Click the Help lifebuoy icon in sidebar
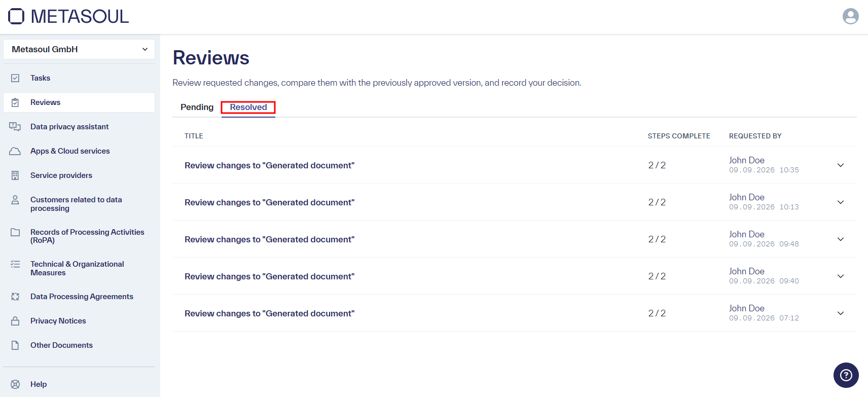The image size is (868, 397). coord(15,384)
